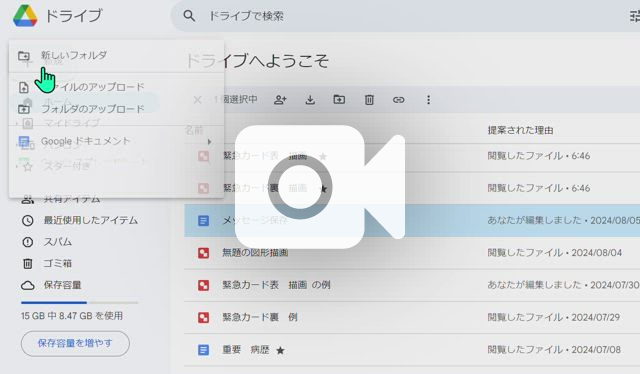Click the ドライブへようこそ heading
The image size is (640, 374).
(x=257, y=61)
